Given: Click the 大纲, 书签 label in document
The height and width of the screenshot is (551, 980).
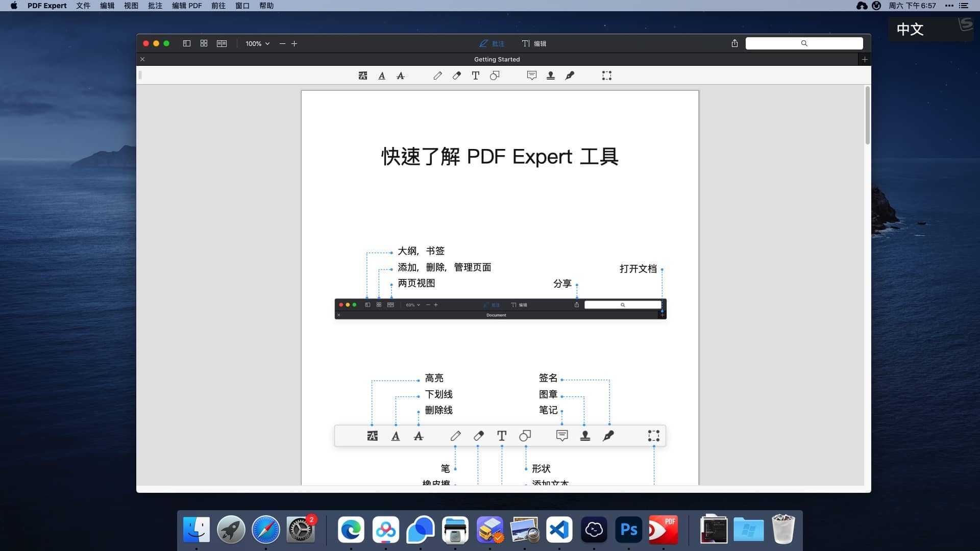Looking at the screenshot, I should 421,251.
